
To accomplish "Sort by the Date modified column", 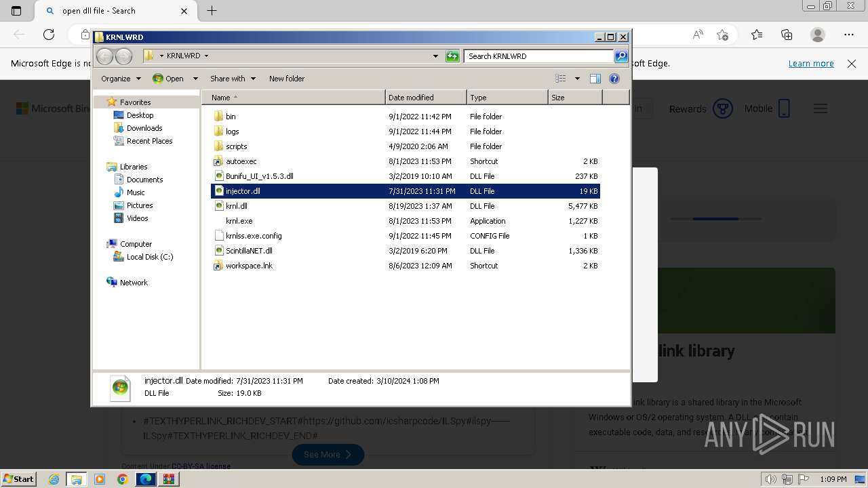I will coord(426,98).
